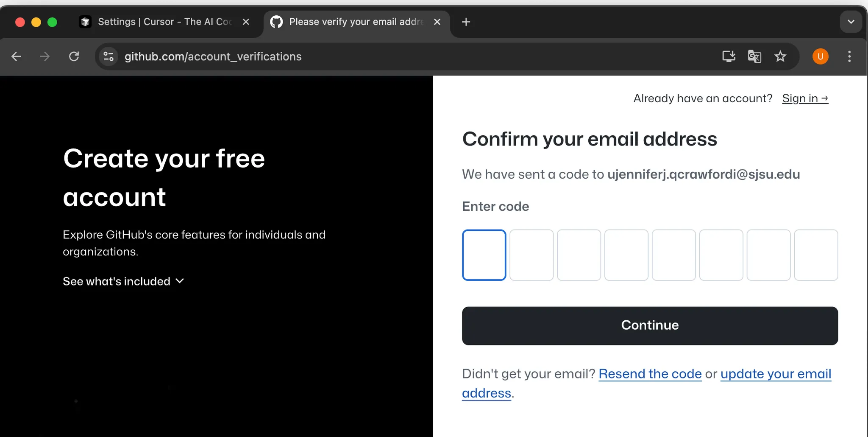Click the Create your free account heading
This screenshot has width=868, height=437.
click(x=164, y=177)
